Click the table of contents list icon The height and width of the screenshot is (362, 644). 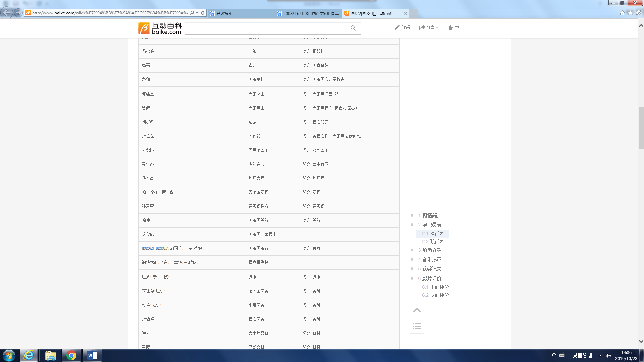(x=417, y=326)
